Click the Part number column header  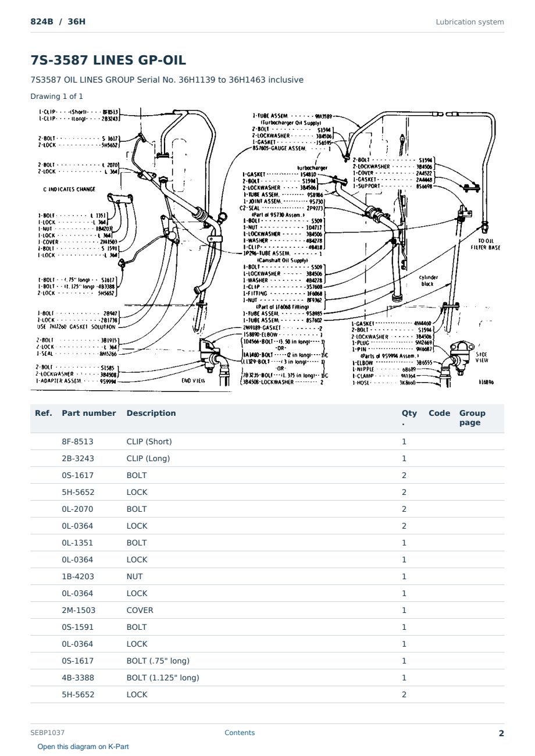(89, 413)
